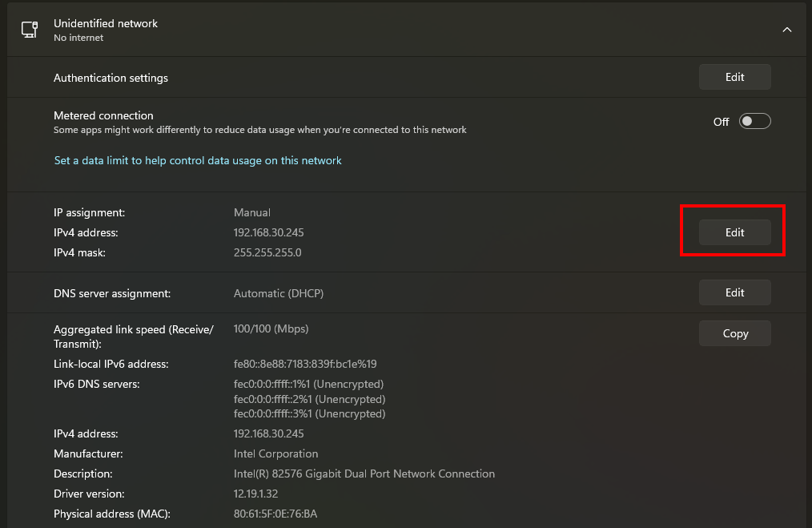Edit the IP assignment settings
This screenshot has width=812, height=528.
[x=734, y=232]
